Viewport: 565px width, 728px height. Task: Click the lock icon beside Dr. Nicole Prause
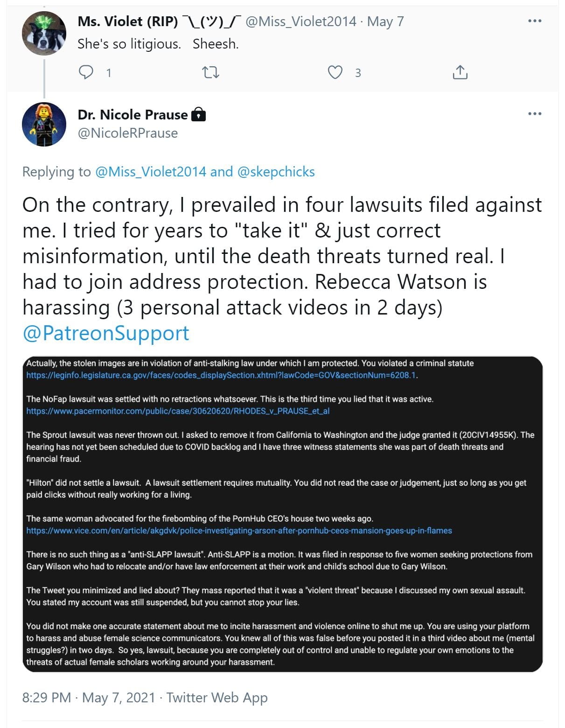point(199,114)
